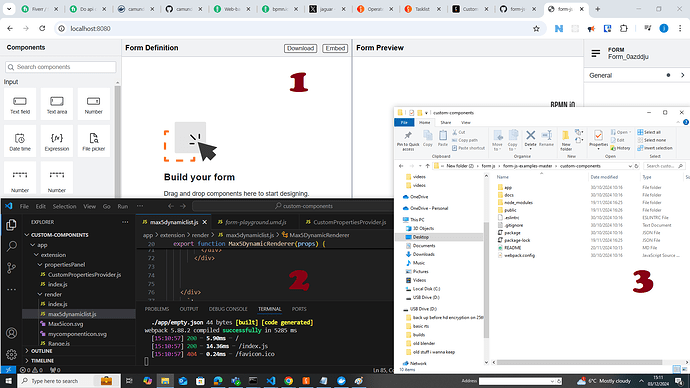Click the Embed form button
This screenshot has height=388, width=690.
pos(335,48)
